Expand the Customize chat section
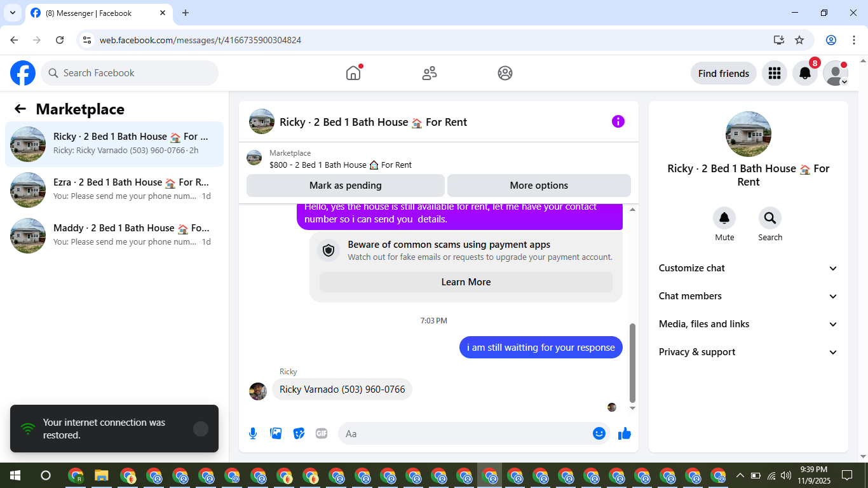 point(749,268)
